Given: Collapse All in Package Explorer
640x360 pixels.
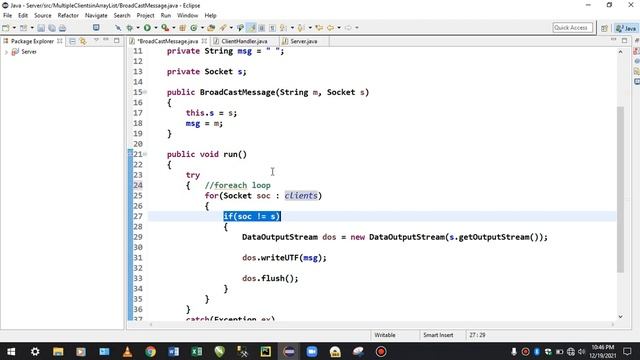Looking at the screenshot, I should click(72, 41).
